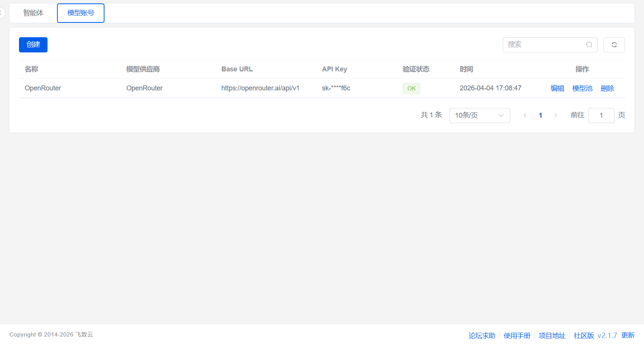This screenshot has height=346, width=644.
Task: Open the 论坛求助 footer link
Action: click(482, 335)
